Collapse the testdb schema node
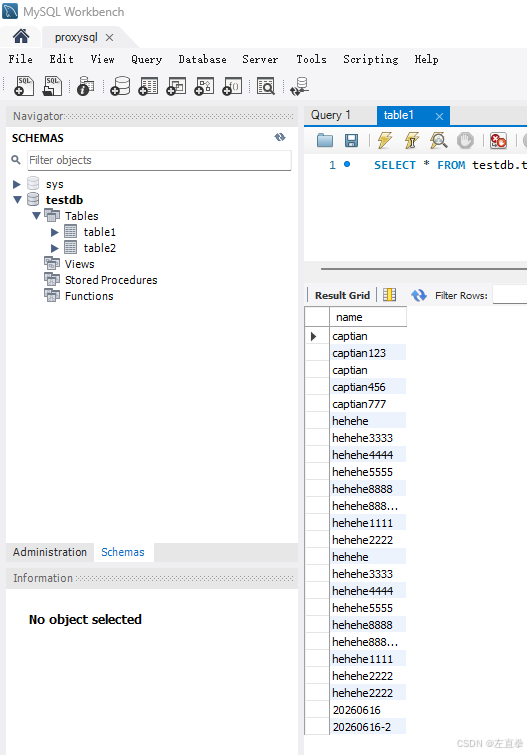527x755 pixels. click(x=17, y=199)
